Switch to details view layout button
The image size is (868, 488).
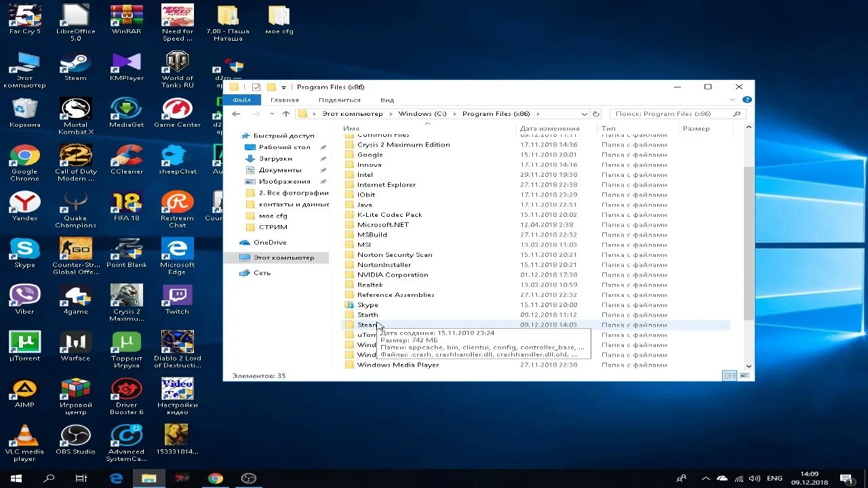point(730,375)
